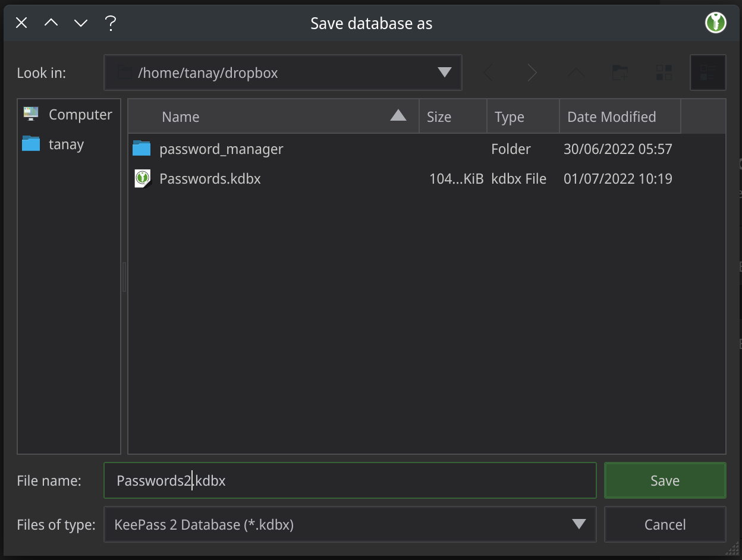Click the Size column header
Viewport: 742px width, 560px height.
click(x=439, y=116)
